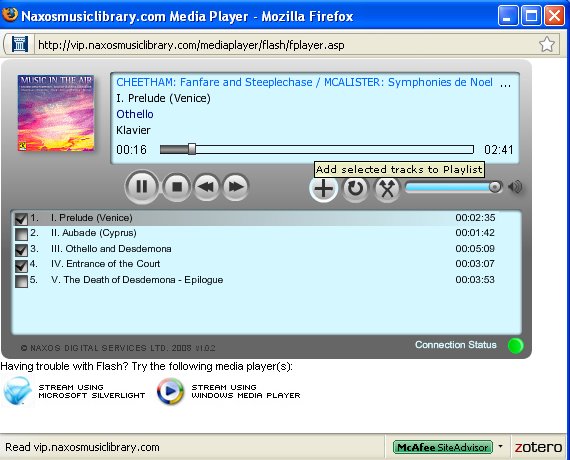Expand the McAfee SiteAdvisor dropdown arrow
The width and height of the screenshot is (570, 460).
tap(501, 446)
